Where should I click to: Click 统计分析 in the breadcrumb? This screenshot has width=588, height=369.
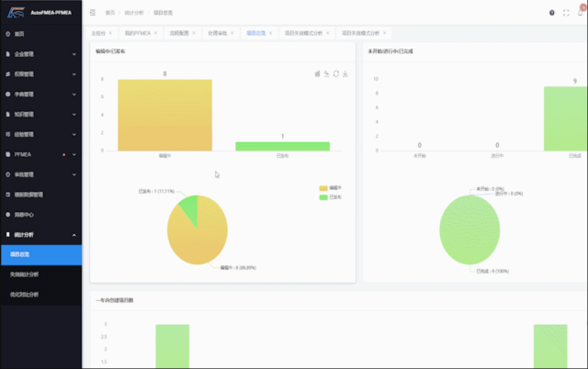point(134,13)
